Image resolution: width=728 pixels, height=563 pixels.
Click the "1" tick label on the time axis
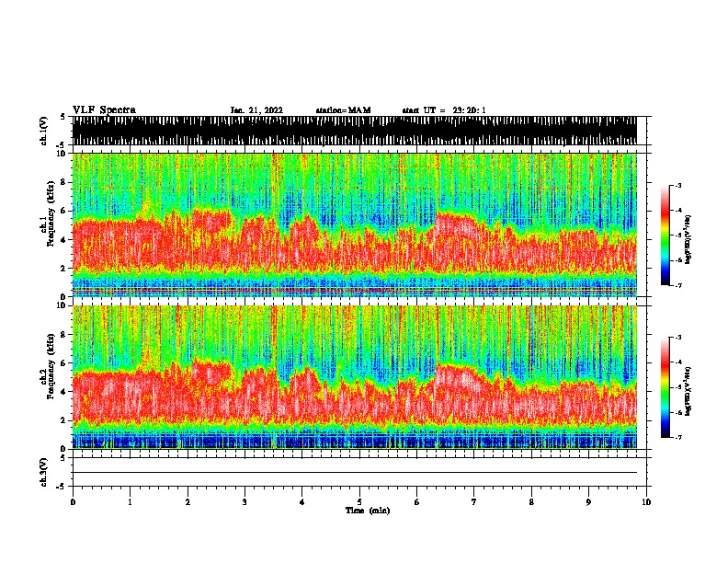pos(130,502)
